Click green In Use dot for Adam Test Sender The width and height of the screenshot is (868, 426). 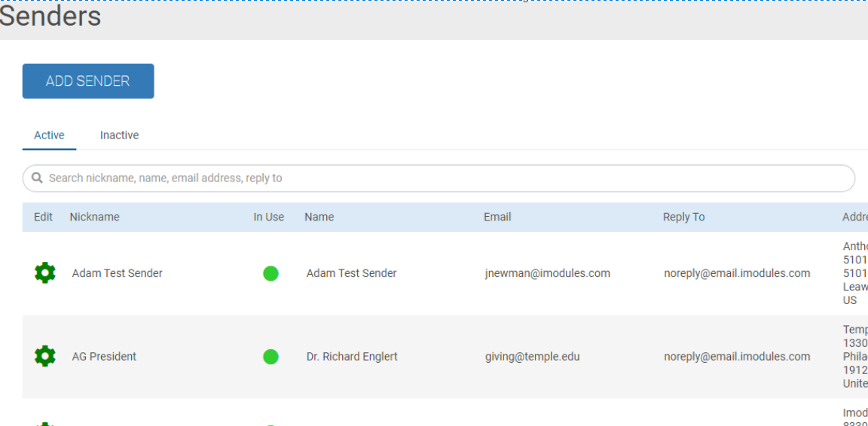[270, 274]
